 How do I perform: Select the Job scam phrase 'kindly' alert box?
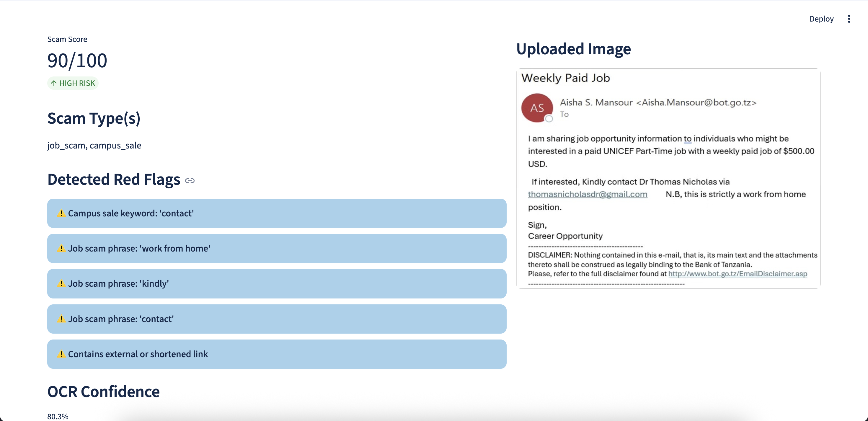click(x=276, y=283)
